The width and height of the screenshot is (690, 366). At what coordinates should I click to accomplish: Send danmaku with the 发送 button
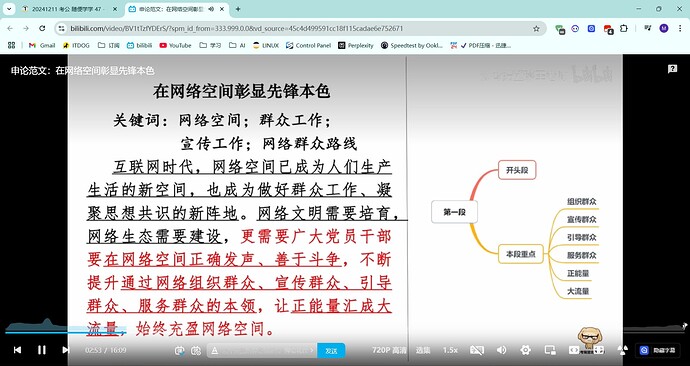tap(331, 351)
